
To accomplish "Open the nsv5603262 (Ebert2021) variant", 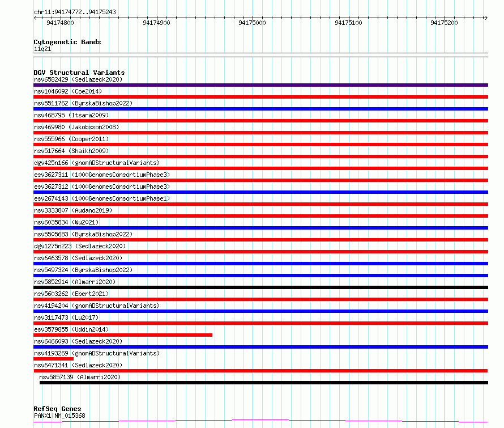I will point(71,294).
